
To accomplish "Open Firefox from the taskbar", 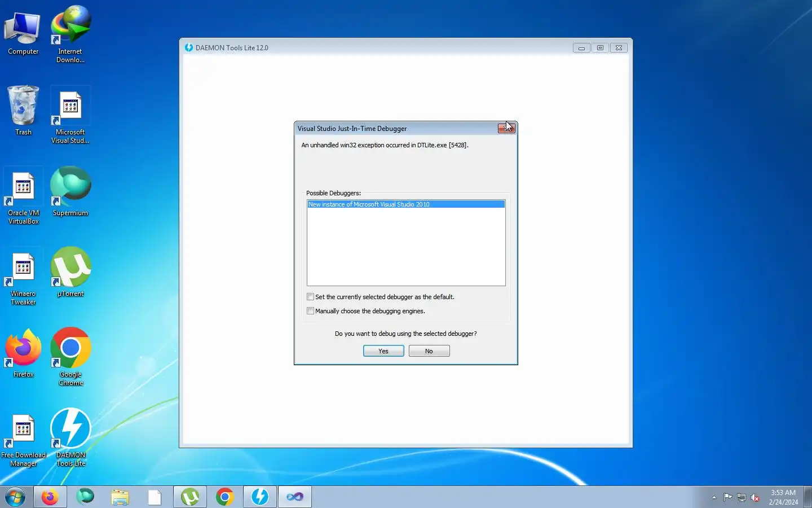I will 50,497.
